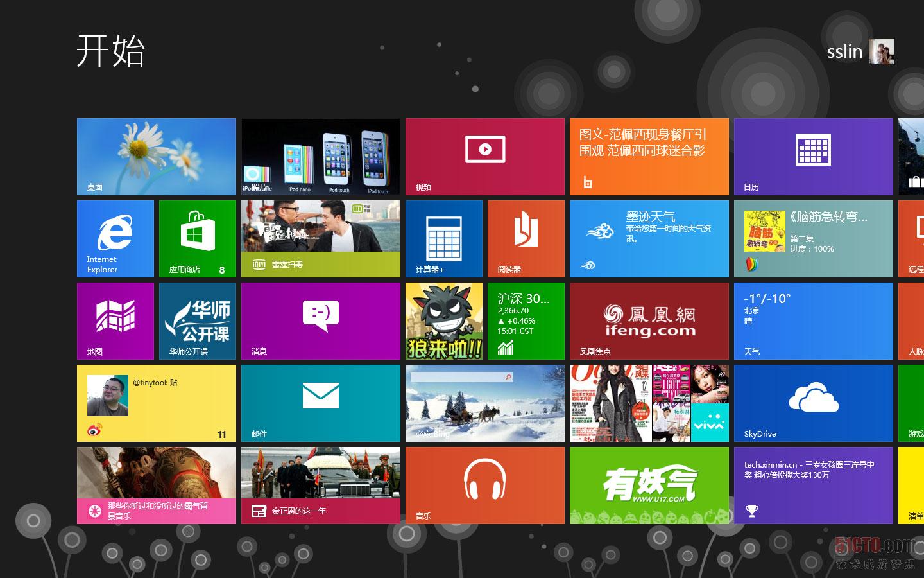Open the 华师公开课 tile

point(198,321)
